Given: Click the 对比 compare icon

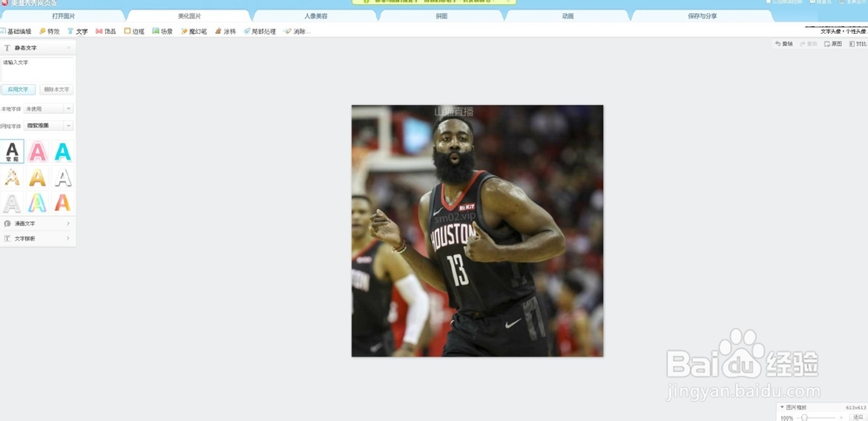Looking at the screenshot, I should [x=858, y=43].
